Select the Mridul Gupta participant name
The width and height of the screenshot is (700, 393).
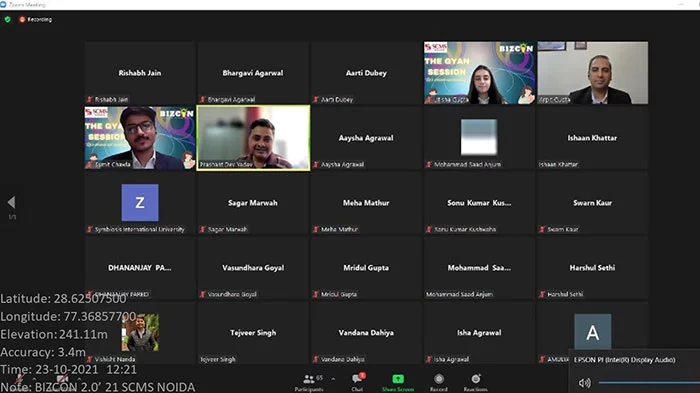coord(366,268)
